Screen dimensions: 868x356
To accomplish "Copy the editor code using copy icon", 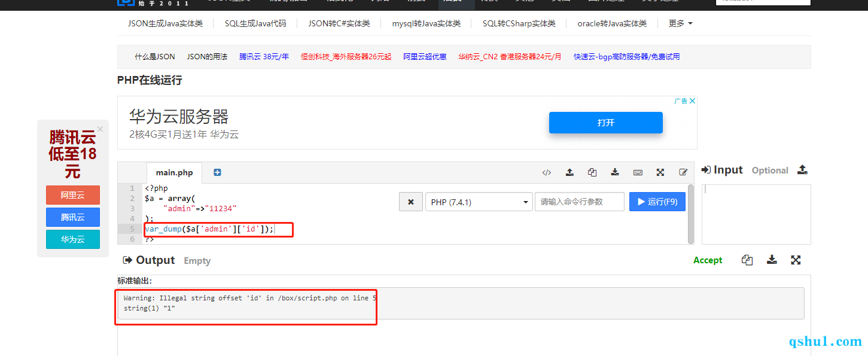I will 592,172.
